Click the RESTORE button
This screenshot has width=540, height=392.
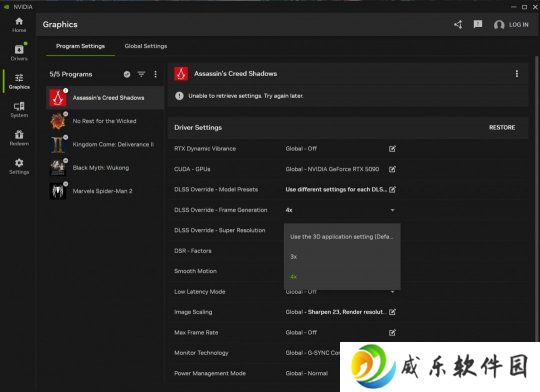502,127
